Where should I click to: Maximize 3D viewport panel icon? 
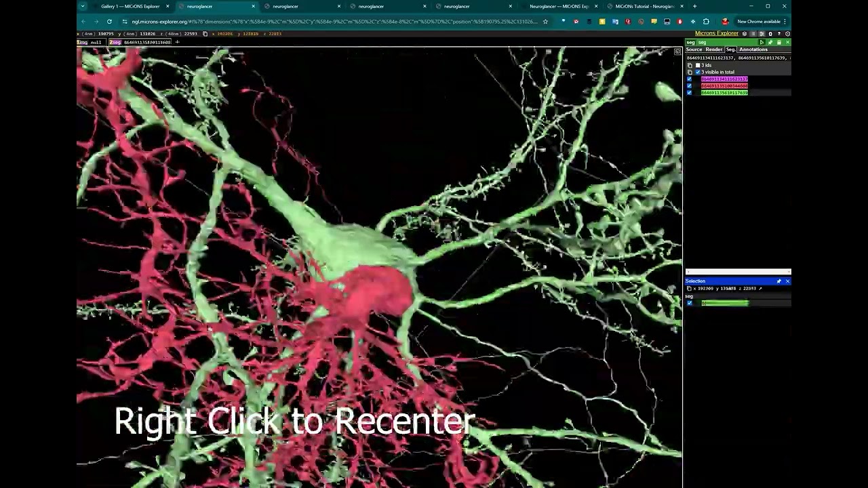coord(677,52)
